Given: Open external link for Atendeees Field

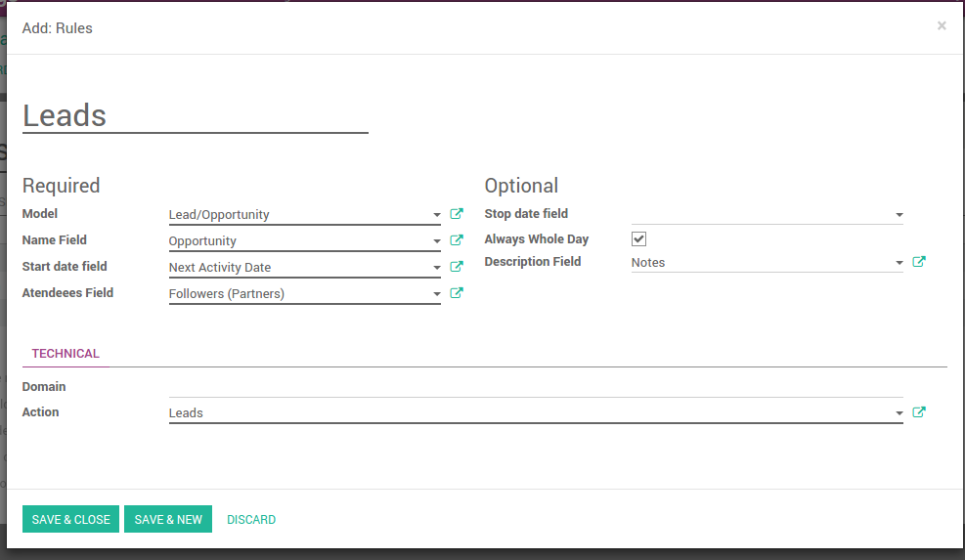Looking at the screenshot, I should click(x=456, y=293).
